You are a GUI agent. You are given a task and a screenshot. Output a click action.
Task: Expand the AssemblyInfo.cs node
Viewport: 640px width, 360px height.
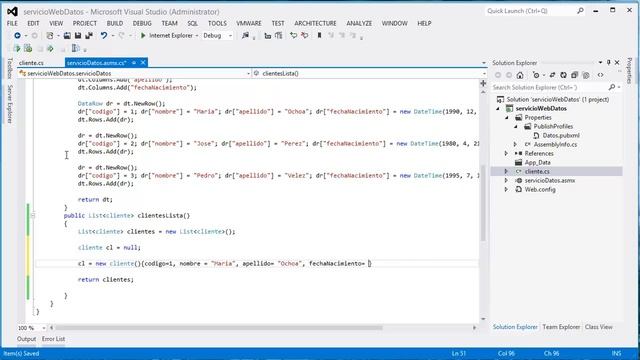tap(516, 144)
